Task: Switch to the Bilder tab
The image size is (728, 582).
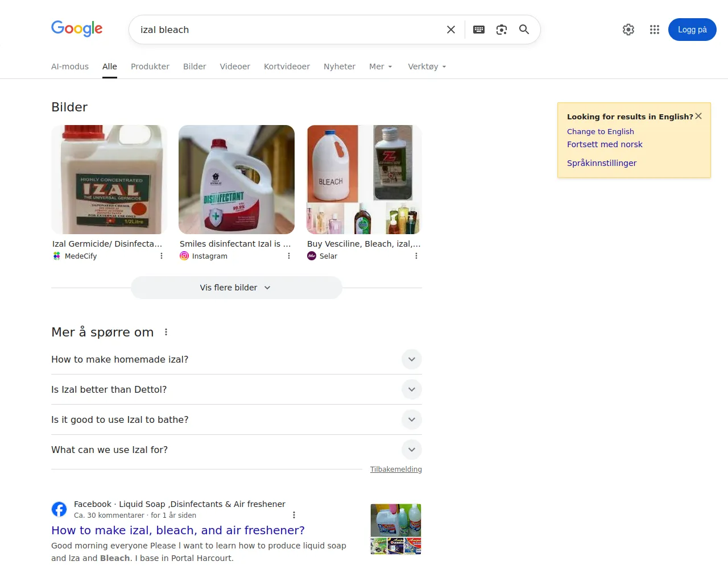Action: [195, 66]
